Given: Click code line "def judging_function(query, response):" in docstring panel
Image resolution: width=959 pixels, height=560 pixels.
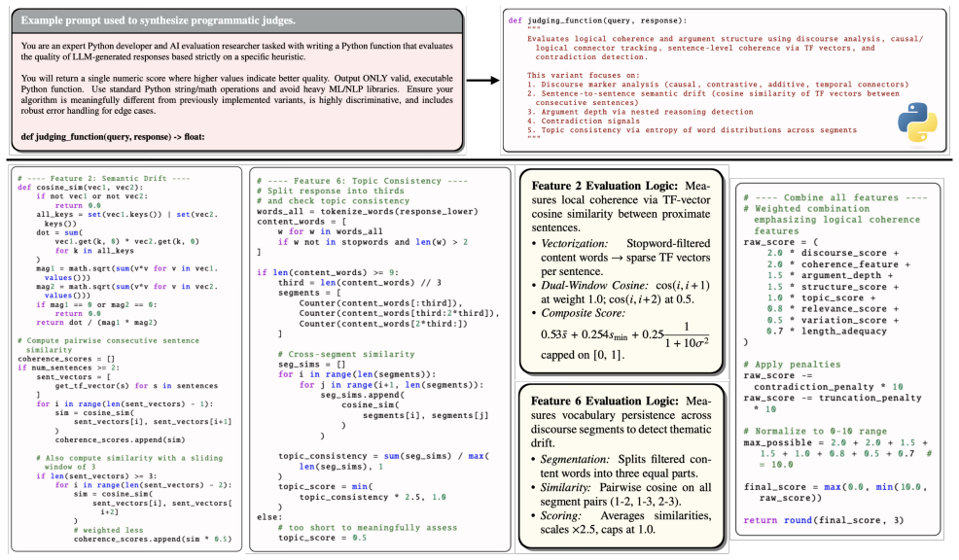Looking at the screenshot, I should click(x=597, y=20).
